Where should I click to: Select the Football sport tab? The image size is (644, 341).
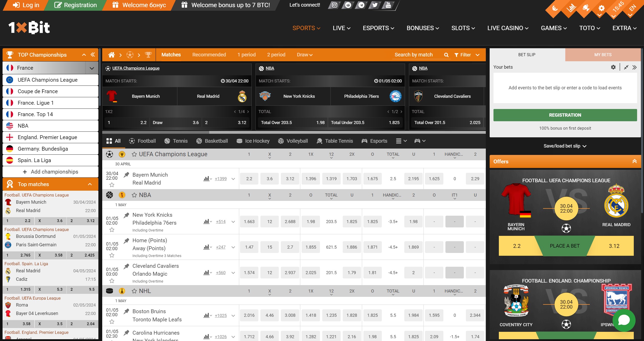[142, 141]
